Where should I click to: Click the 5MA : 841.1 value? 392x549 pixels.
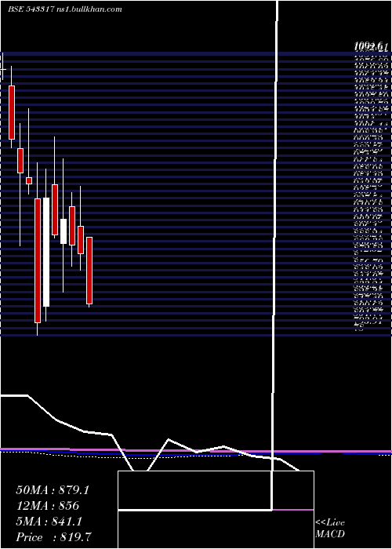point(49,522)
